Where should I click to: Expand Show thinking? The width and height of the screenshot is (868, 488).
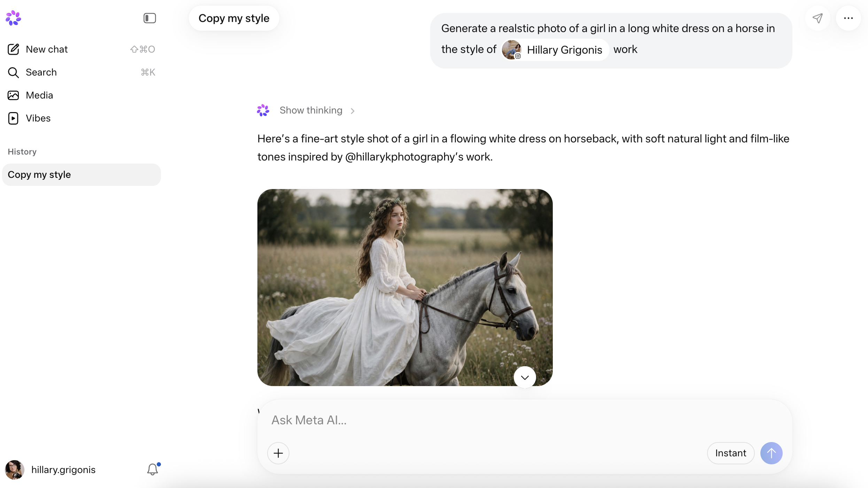coord(317,110)
